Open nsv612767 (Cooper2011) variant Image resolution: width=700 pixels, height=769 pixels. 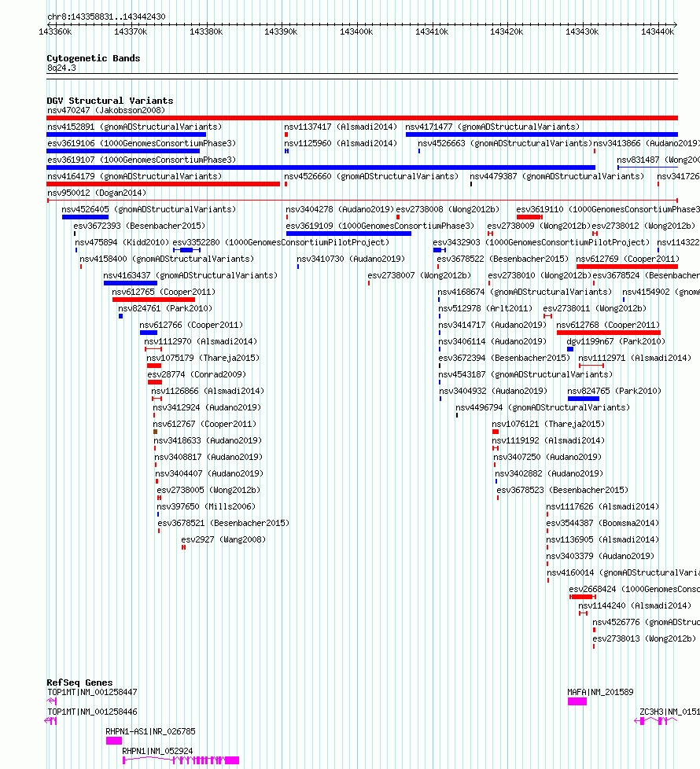pos(204,425)
